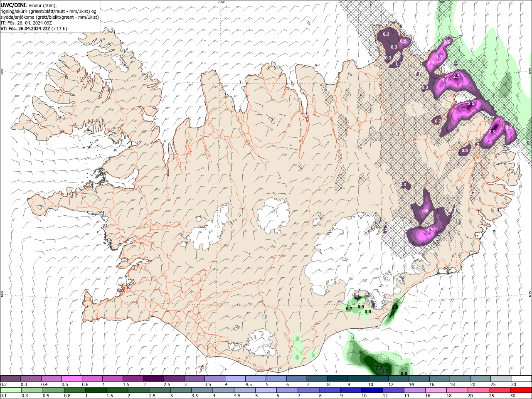Screen dimensions: 532x399
Task: Click the 0.4 label on upper legend row
Action: (44, 384)
